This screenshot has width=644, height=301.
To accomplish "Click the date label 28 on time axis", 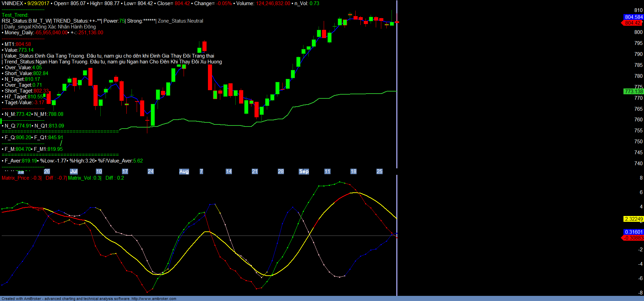I will pyautogui.click(x=281, y=171).
